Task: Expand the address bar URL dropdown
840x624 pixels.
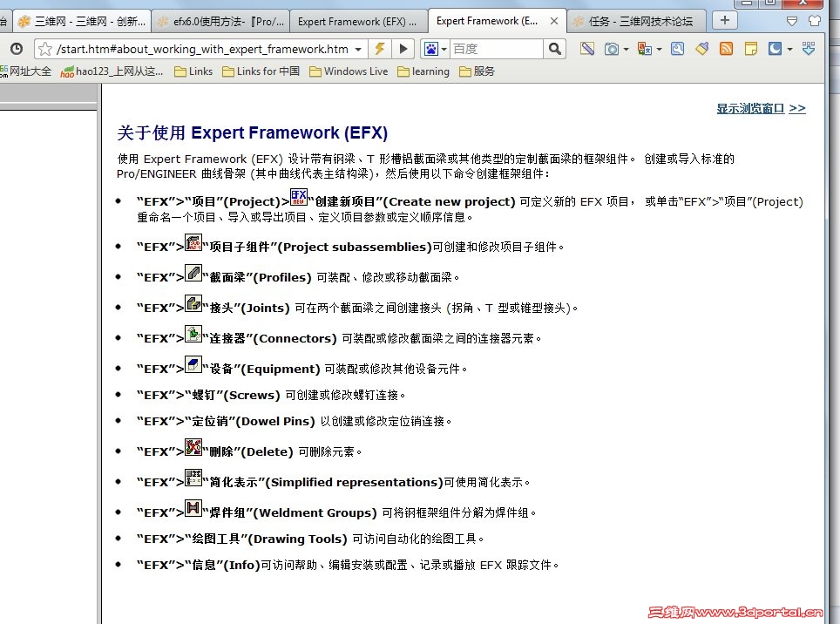Action: [x=358, y=50]
